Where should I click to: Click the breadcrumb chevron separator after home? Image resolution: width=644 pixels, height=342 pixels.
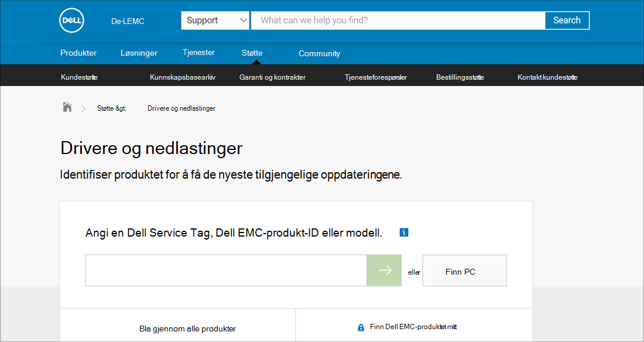[x=83, y=108]
